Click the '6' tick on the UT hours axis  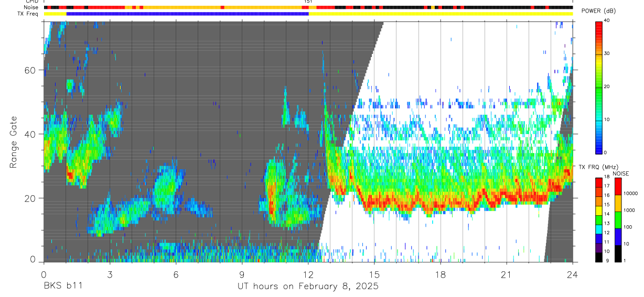pyautogui.click(x=176, y=274)
